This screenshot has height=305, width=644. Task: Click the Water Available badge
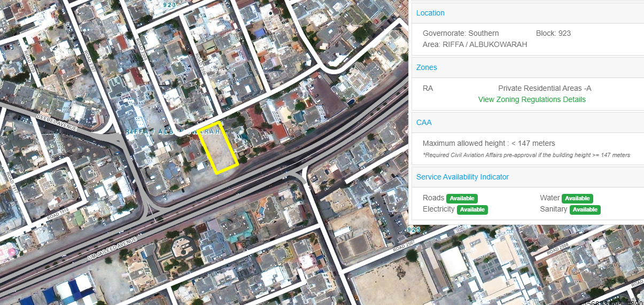[577, 198]
